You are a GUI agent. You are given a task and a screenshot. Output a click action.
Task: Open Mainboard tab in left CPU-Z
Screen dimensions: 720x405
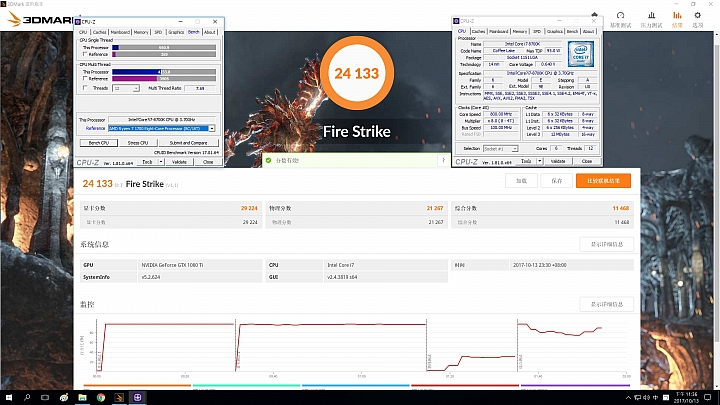click(120, 32)
